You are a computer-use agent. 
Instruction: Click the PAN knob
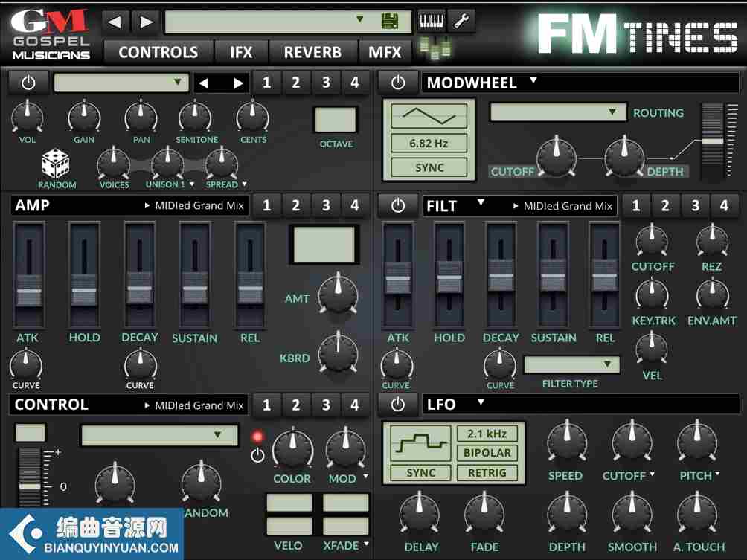tap(141, 116)
